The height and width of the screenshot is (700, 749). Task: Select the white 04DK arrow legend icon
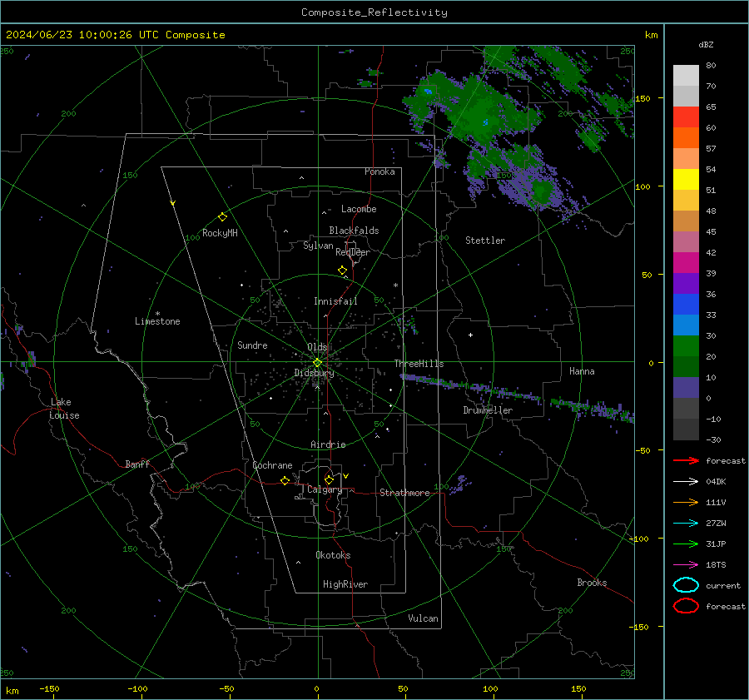(x=686, y=482)
